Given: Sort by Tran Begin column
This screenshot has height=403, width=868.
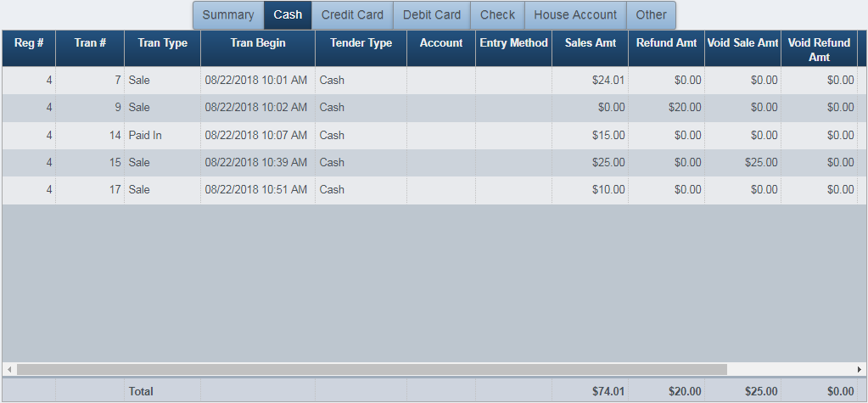Looking at the screenshot, I should click(258, 43).
